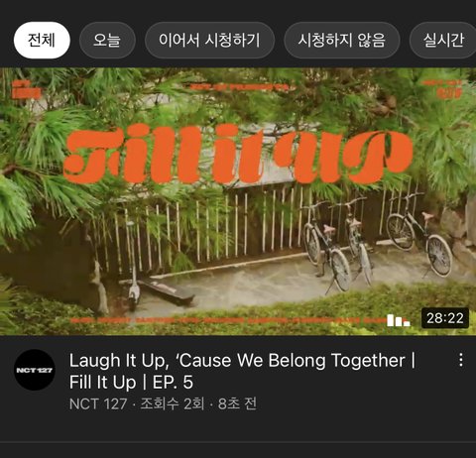
Task: Click the audio bars playing indicator
Action: click(399, 320)
